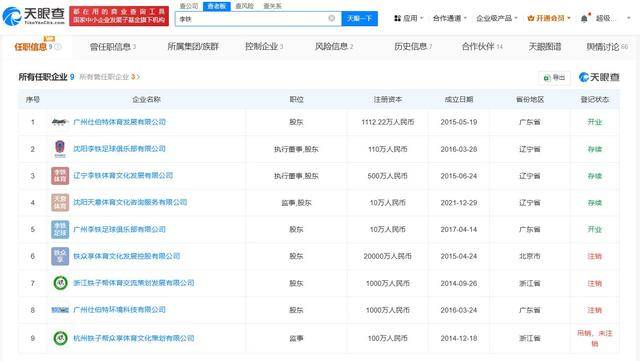The height and width of the screenshot is (361, 640).
Task: Open the logo of 铁众享体育文化发展控股有限公司
Action: [60, 256]
